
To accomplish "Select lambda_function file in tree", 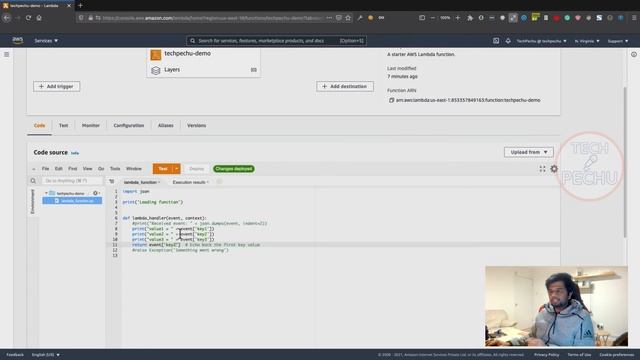I will point(72,201).
